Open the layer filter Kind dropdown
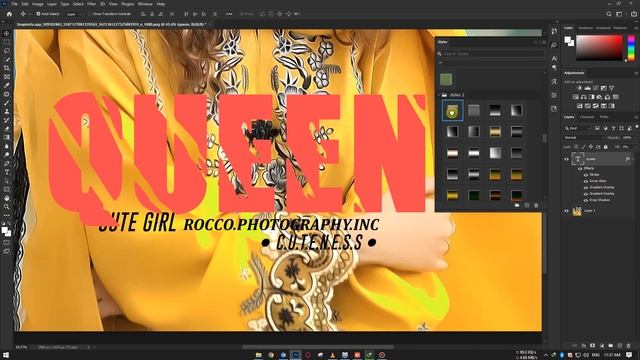640x360 pixels. tap(577, 128)
